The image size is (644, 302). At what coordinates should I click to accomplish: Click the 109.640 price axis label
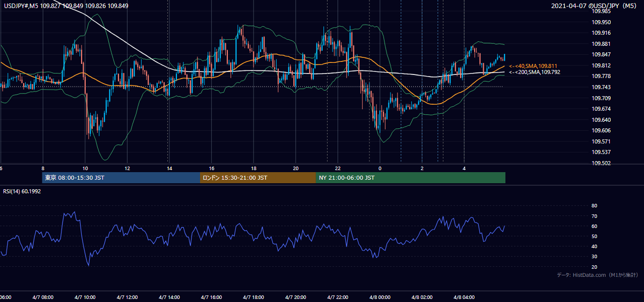tap(601, 120)
